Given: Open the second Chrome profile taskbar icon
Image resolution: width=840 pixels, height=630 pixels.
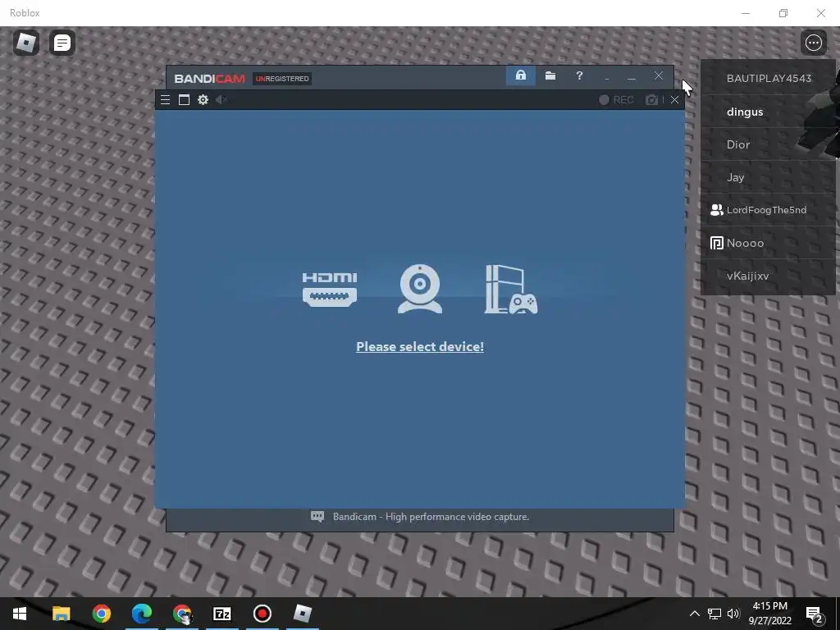Looking at the screenshot, I should tap(182, 614).
